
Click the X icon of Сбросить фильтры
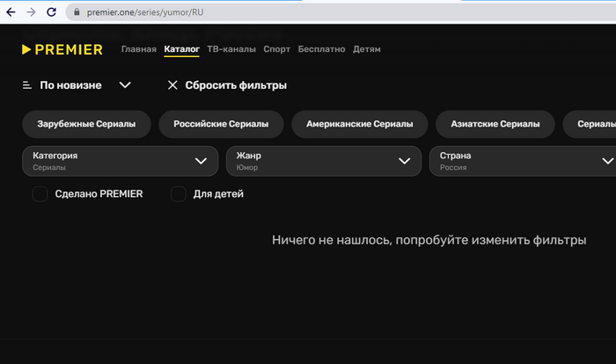(172, 85)
